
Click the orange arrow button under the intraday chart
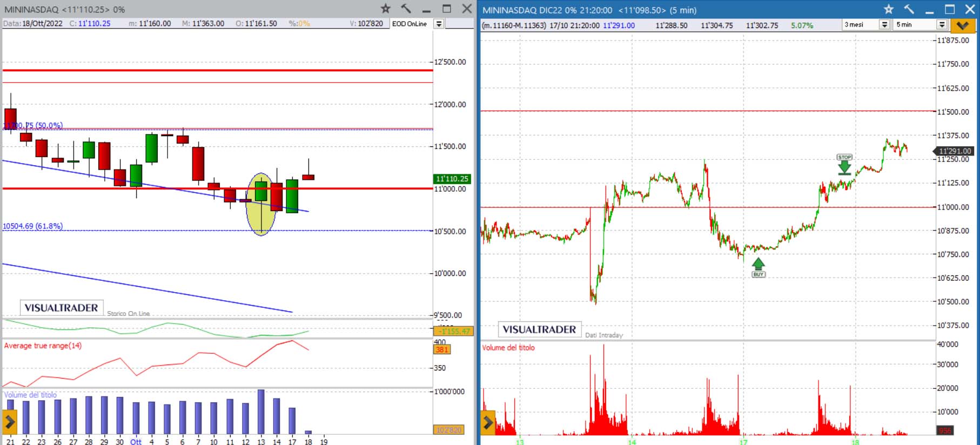(x=488, y=423)
